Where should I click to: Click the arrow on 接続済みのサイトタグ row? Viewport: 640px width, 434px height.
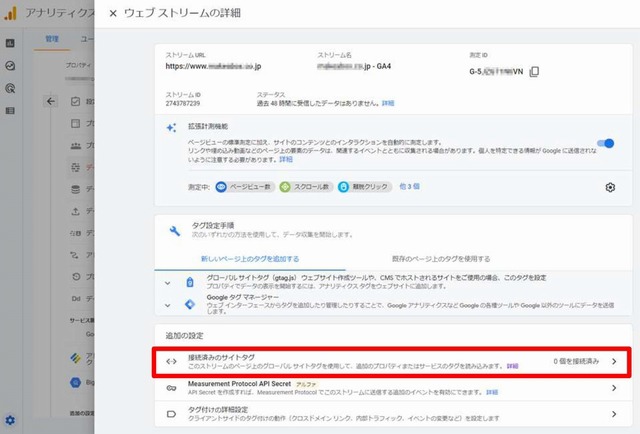pyautogui.click(x=614, y=361)
